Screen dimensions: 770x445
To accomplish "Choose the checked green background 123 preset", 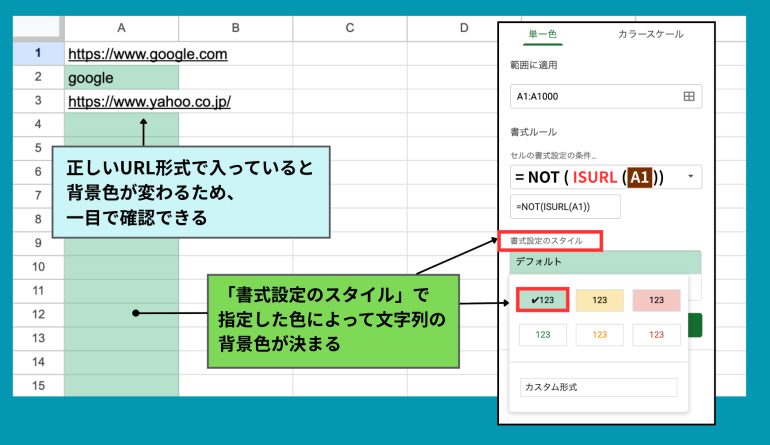I will pyautogui.click(x=543, y=300).
